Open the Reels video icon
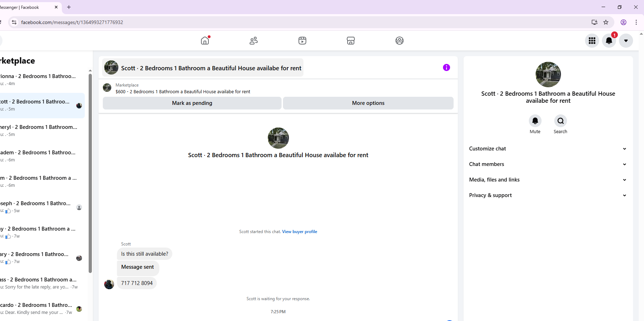The width and height of the screenshot is (644, 321). (302, 41)
